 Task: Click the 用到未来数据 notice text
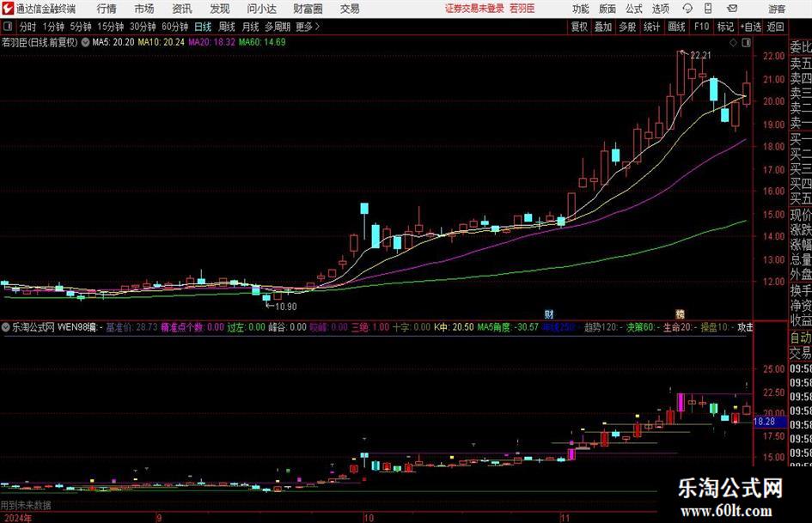(x=26, y=505)
